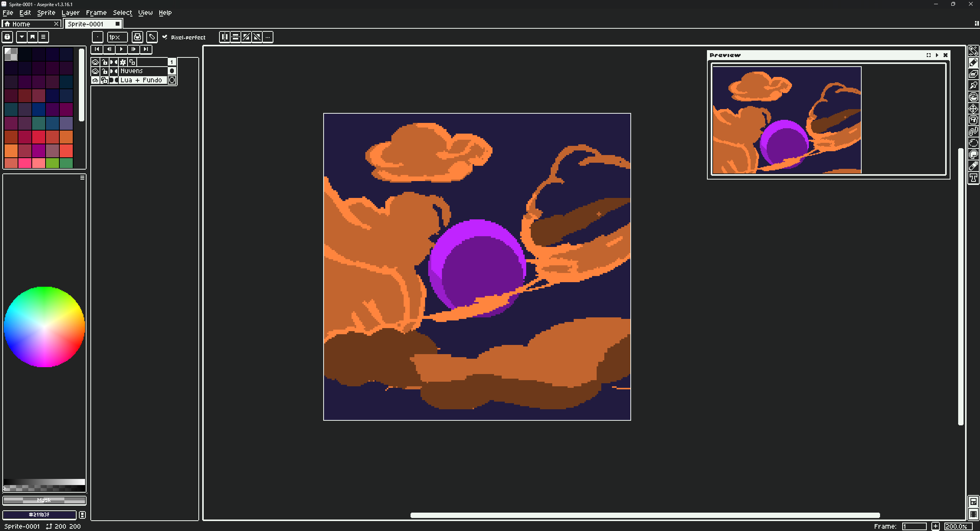Select the Paint Bucket tool
Image resolution: width=980 pixels, height=531 pixels.
tap(973, 120)
